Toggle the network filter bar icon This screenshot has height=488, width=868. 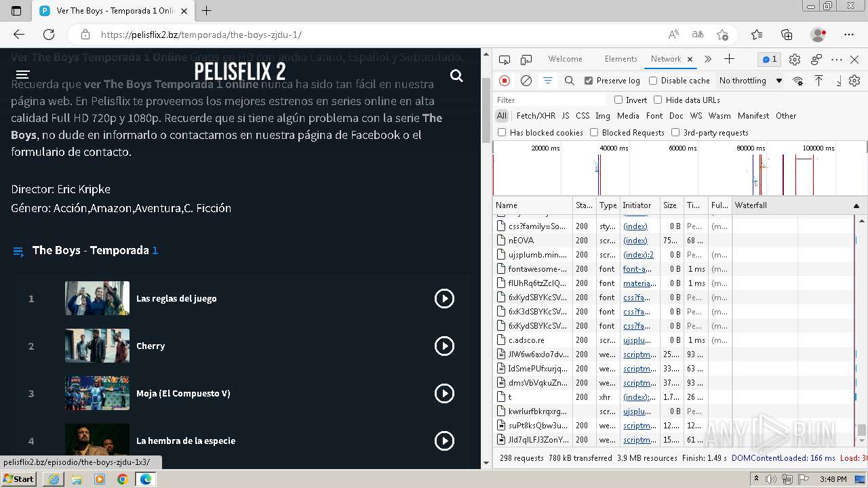548,81
